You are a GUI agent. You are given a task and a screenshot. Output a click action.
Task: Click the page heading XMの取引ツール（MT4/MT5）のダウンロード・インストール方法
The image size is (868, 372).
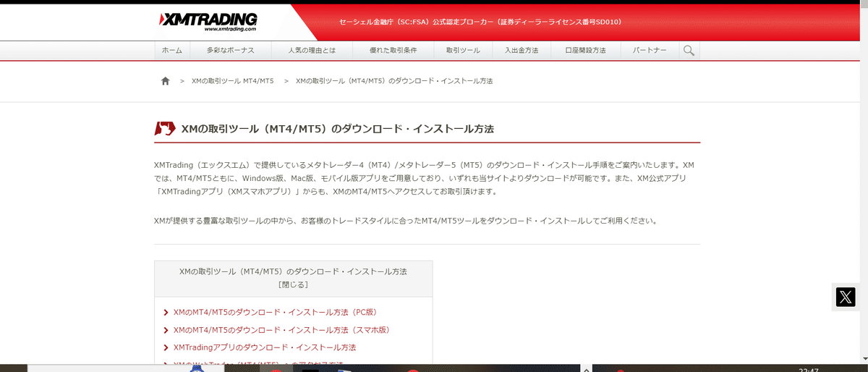[337, 129]
